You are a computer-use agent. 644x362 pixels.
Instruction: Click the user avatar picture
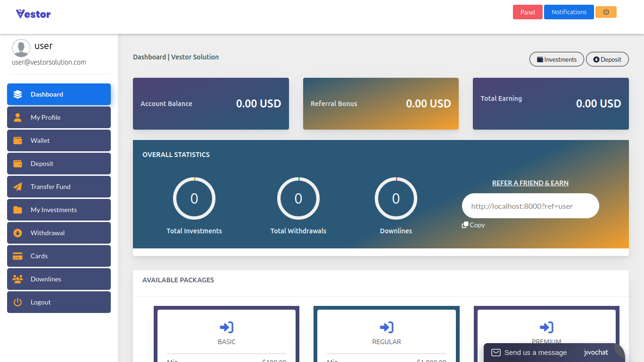click(21, 48)
